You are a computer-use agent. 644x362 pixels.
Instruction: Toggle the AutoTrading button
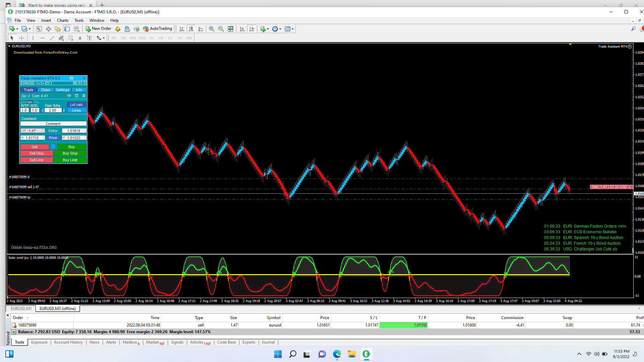tap(158, 29)
